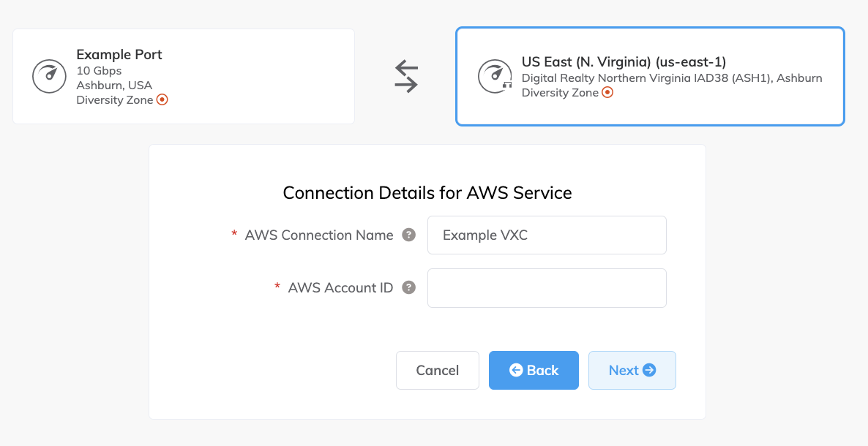Open the help tooltip for AWS Account ID
This screenshot has width=868, height=446.
408,287
